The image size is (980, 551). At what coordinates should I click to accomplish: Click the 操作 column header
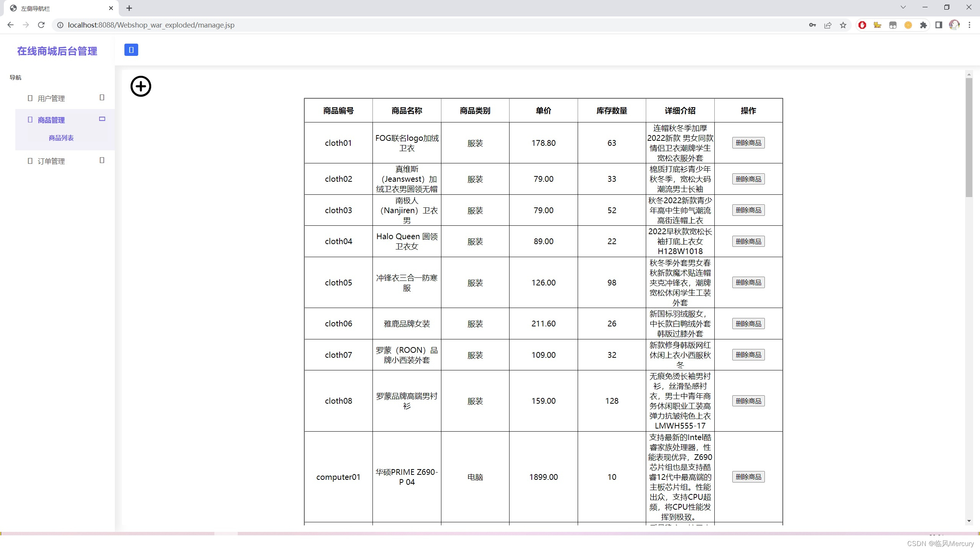coord(748,111)
